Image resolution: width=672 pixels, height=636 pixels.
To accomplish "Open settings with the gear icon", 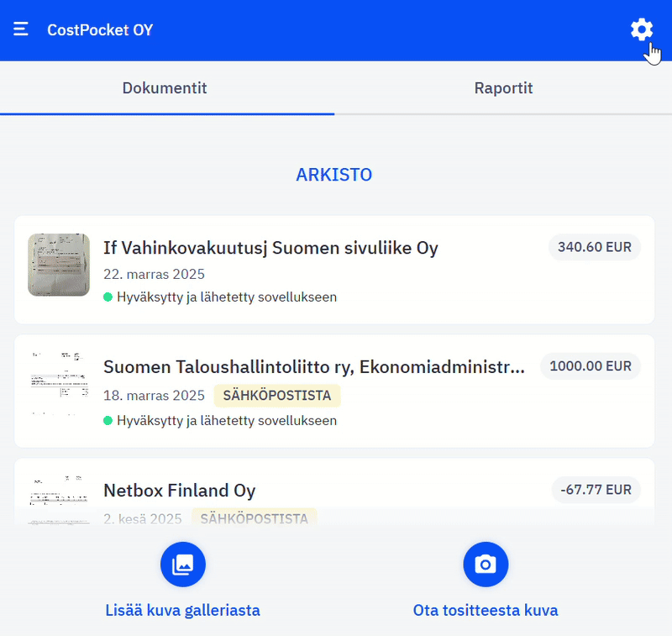I will [641, 30].
